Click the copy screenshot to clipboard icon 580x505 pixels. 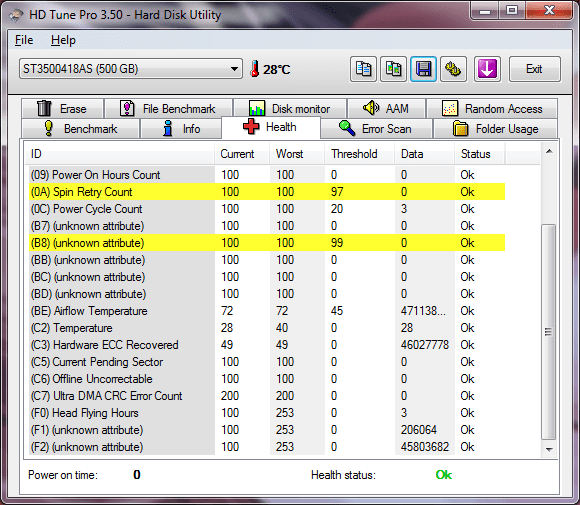393,69
